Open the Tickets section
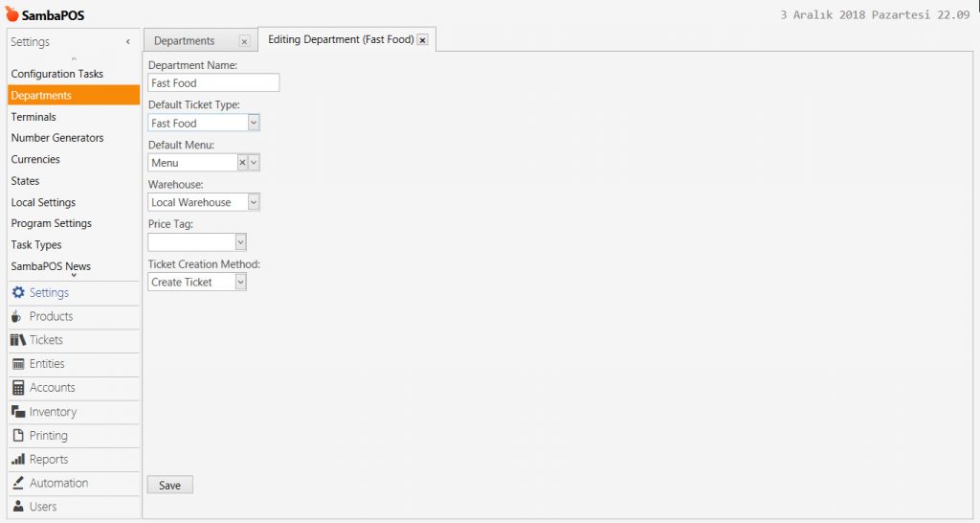This screenshot has height=523, width=980. (74, 340)
